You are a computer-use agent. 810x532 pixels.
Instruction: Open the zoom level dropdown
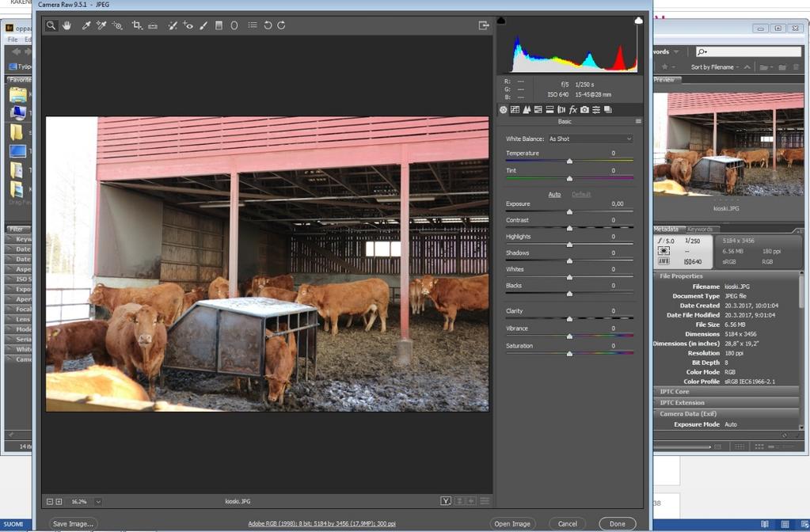pyautogui.click(x=98, y=502)
